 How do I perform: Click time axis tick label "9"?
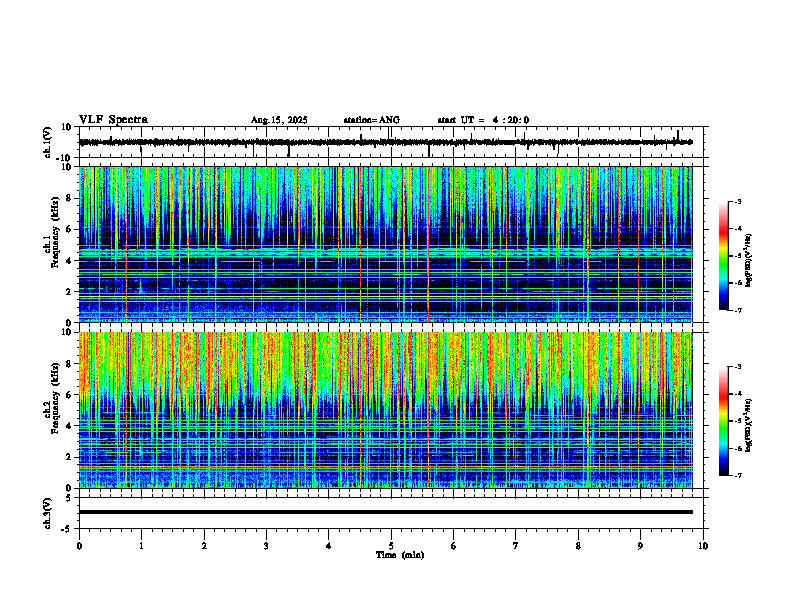(640, 546)
